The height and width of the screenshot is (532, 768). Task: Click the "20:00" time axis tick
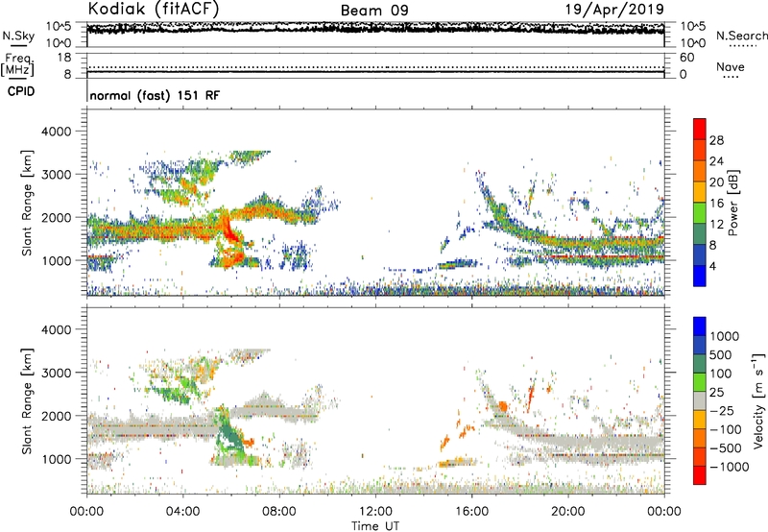coord(568,512)
